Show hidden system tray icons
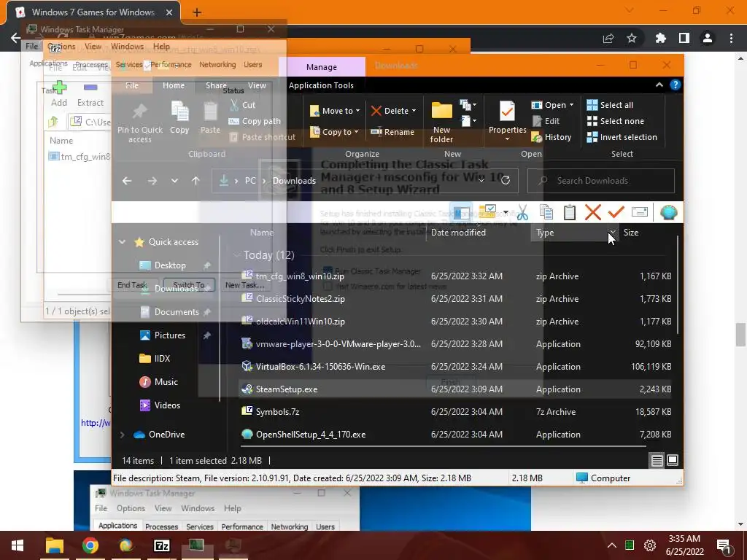The image size is (747, 560). (x=612, y=545)
